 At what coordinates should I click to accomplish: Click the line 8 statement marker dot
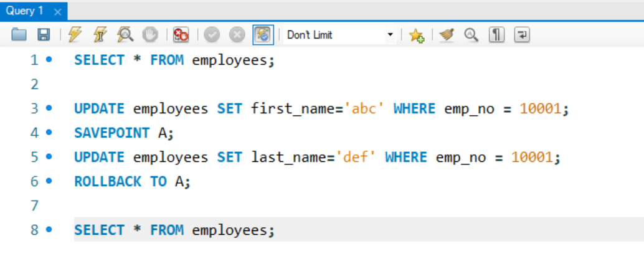pos(49,229)
